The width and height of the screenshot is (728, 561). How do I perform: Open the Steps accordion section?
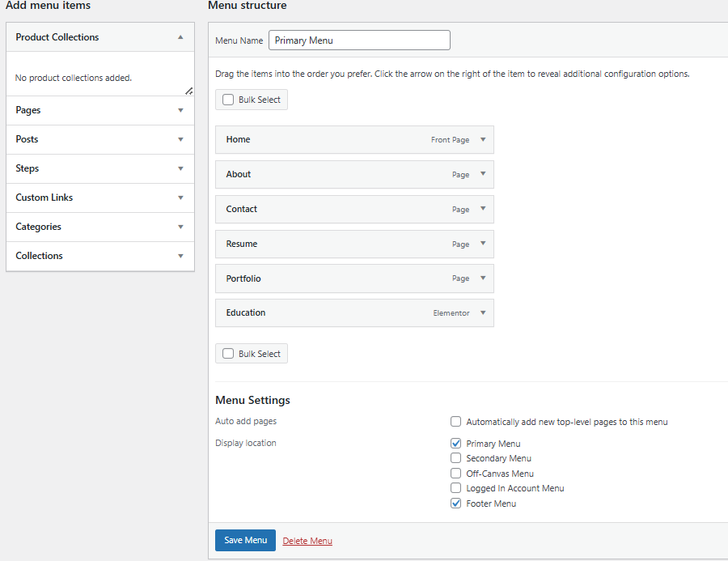coord(100,168)
